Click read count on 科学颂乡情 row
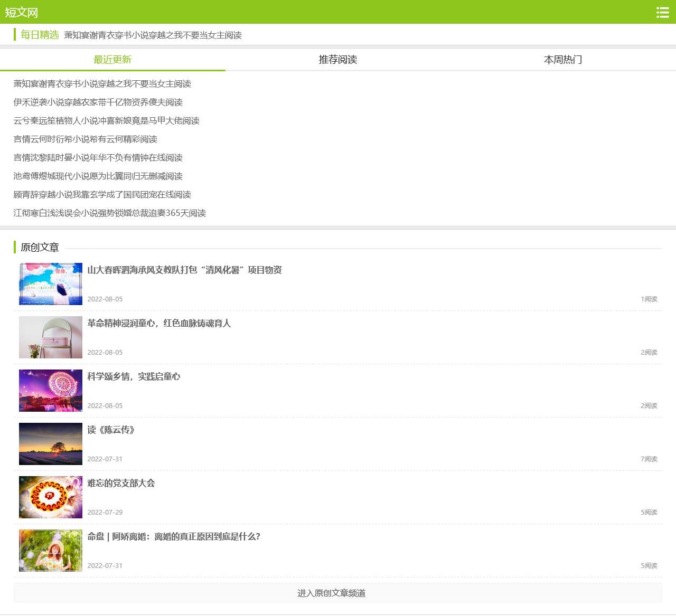The image size is (676, 616). click(649, 406)
